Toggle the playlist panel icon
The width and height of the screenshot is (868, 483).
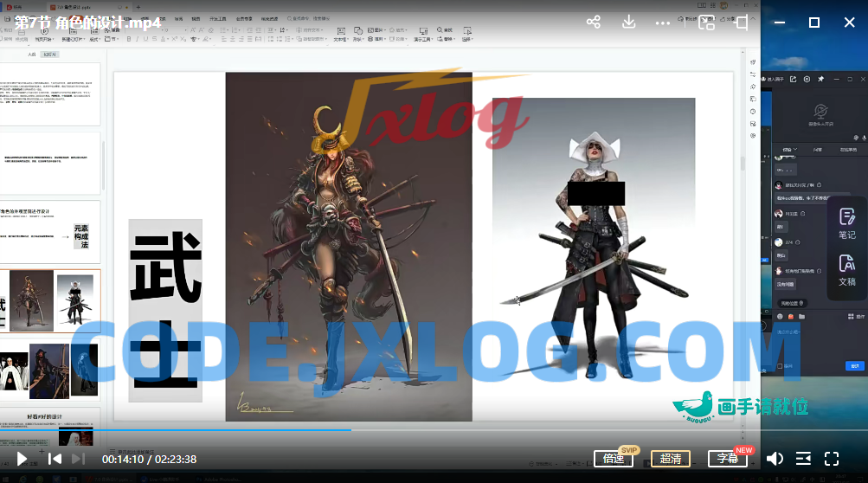point(804,459)
